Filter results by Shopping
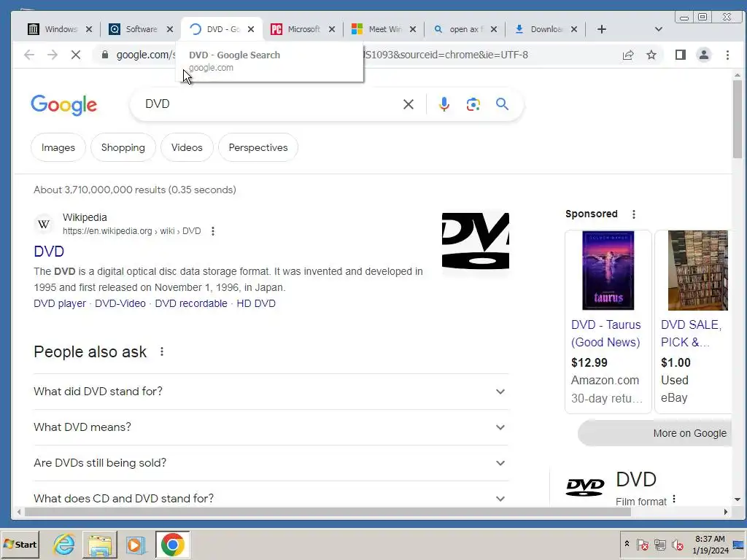Screen dimensions: 747x560 pos(123,147)
